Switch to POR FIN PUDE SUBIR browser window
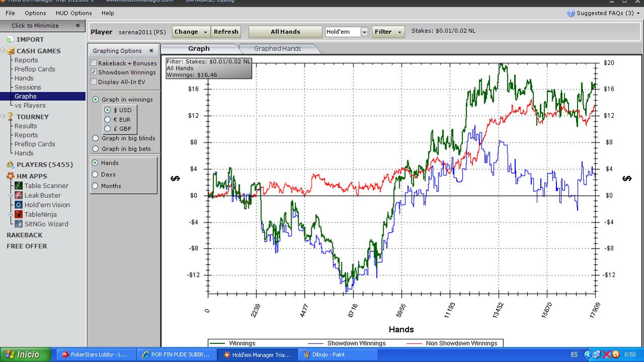Screen dimensions: 644x362 click(x=177, y=354)
